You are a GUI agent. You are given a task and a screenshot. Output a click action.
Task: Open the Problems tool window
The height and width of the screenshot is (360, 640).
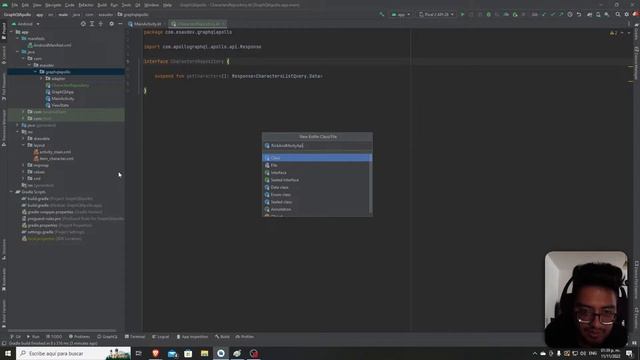pyautogui.click(x=79, y=337)
